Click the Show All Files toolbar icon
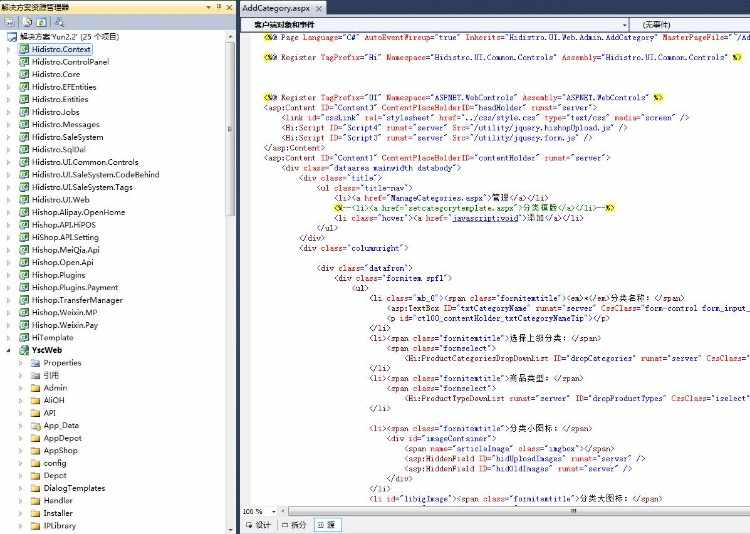This screenshot has width=750, height=534. (x=28, y=22)
